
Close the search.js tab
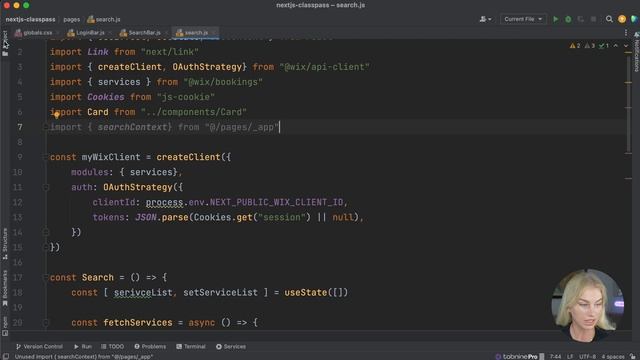(x=213, y=33)
